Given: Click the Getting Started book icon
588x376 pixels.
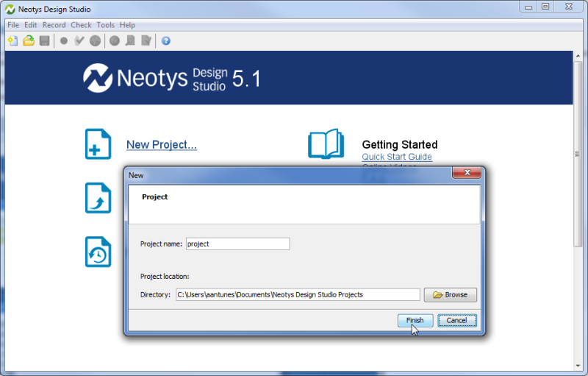Looking at the screenshot, I should coord(326,144).
